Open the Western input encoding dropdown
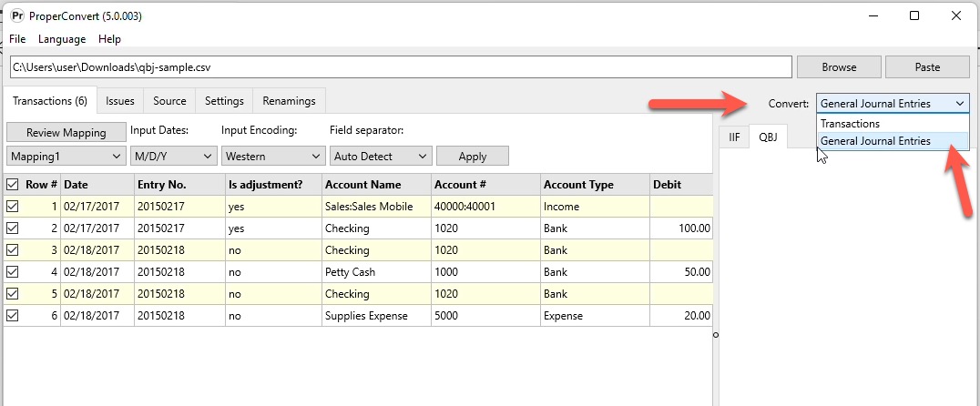The image size is (980, 406). pos(273,157)
